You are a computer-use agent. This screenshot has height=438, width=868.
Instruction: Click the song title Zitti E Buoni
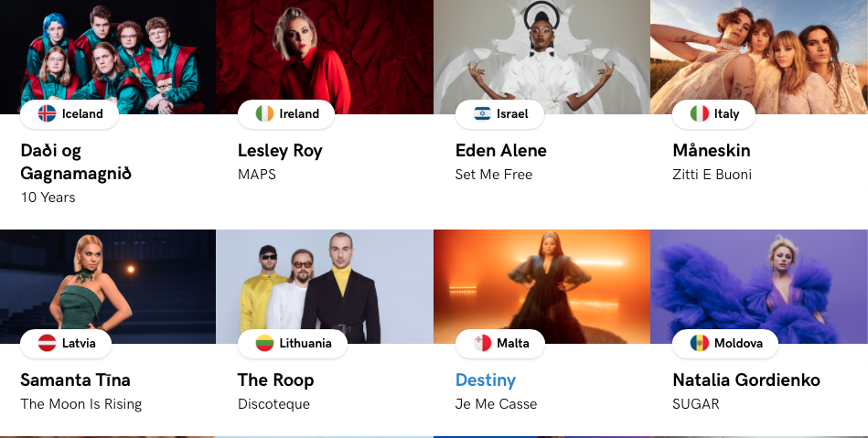712,175
